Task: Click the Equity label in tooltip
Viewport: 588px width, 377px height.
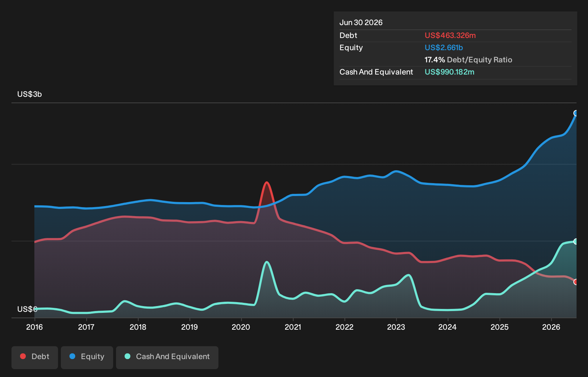Action: pos(351,48)
